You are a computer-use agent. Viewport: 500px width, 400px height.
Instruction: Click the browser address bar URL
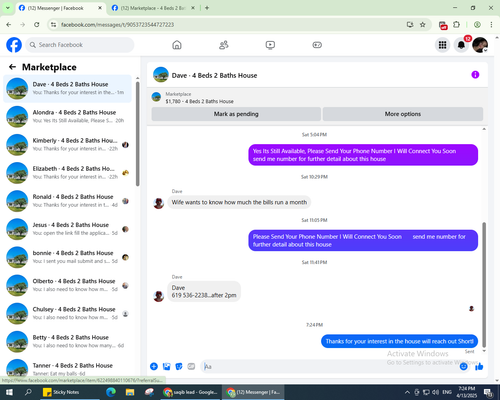coord(117,25)
